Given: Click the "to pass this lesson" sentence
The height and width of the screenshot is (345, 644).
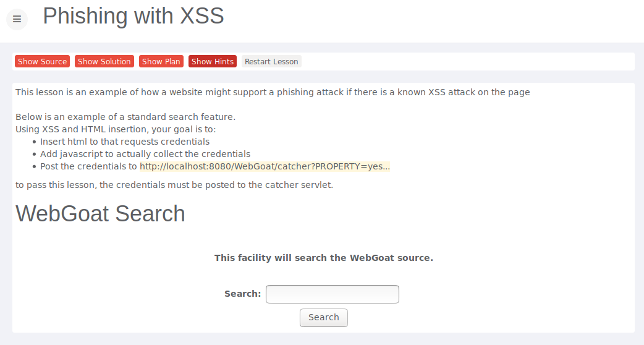Looking at the screenshot, I should click(x=174, y=185).
